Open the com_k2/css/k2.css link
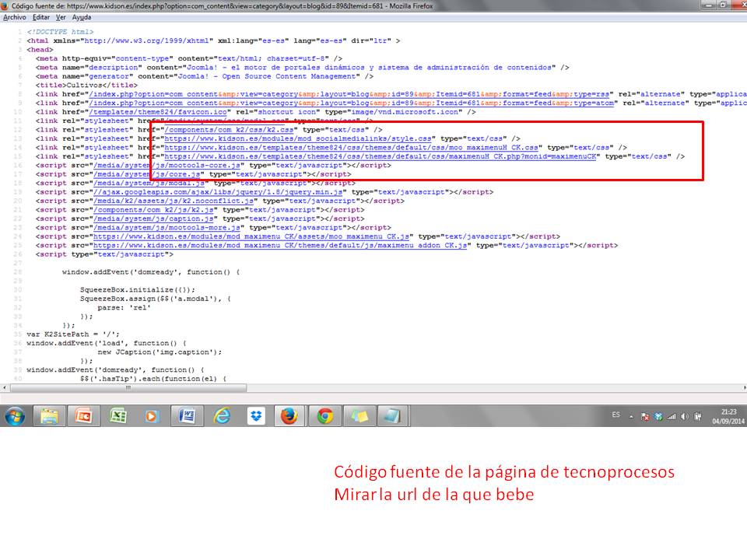Screen dimensions: 747x560 229,130
